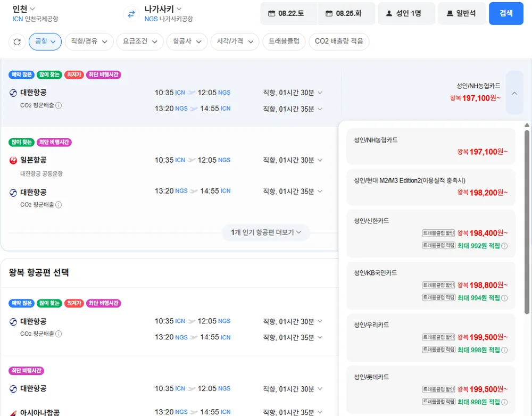Click the fare list vertical scrollbar
This screenshot has height=416, width=532.
click(527, 222)
